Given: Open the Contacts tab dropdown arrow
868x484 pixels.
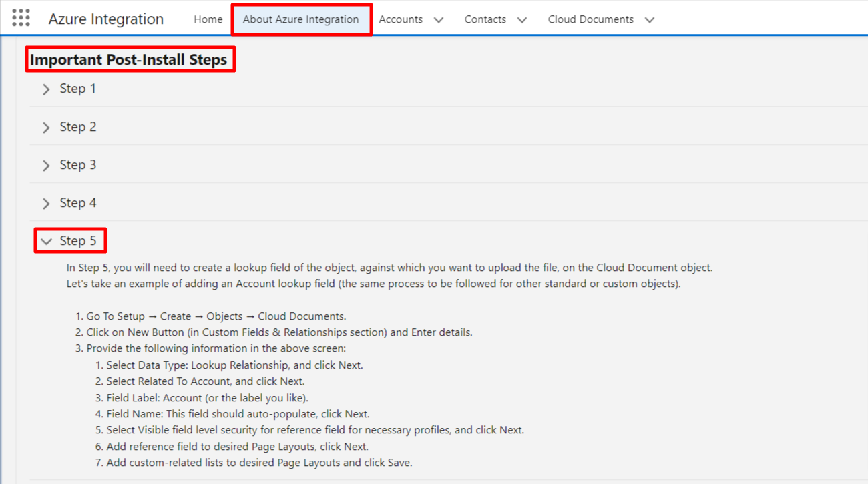Looking at the screenshot, I should point(522,20).
